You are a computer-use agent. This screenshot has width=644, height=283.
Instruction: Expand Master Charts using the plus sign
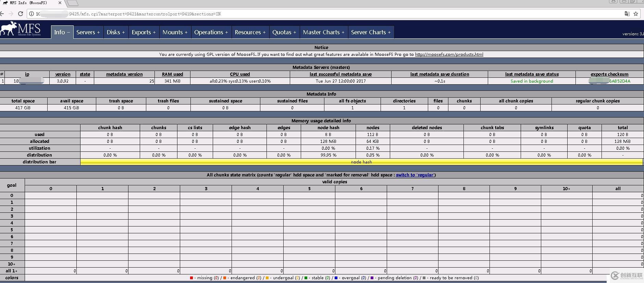point(343,32)
